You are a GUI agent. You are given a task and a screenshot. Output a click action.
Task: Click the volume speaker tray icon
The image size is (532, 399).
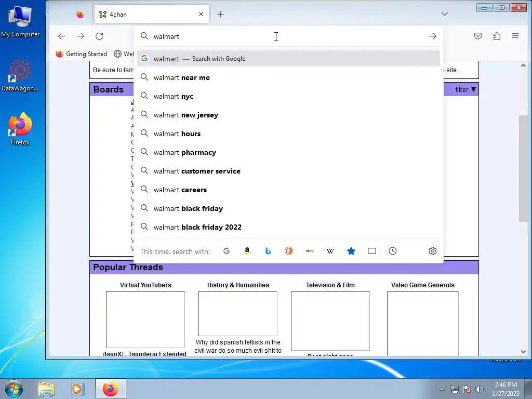pos(480,389)
